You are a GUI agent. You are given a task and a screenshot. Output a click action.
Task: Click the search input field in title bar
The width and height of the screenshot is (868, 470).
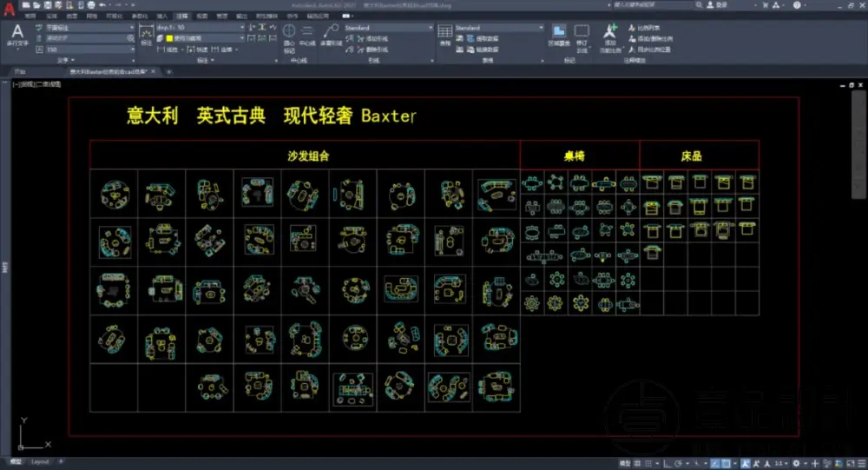pos(642,4)
